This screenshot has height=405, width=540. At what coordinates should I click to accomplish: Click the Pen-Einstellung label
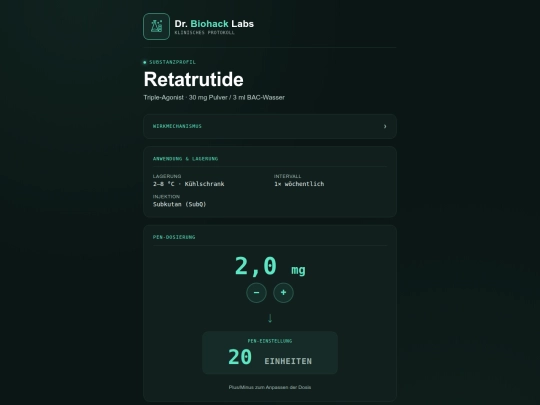(x=270, y=341)
